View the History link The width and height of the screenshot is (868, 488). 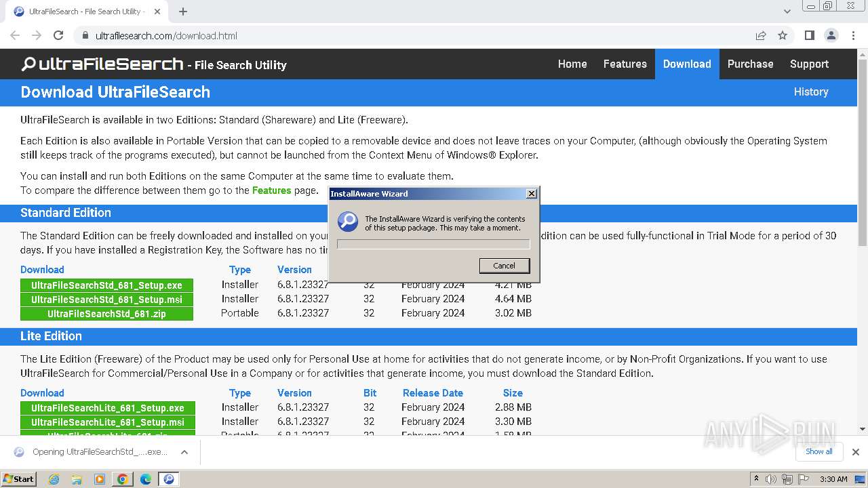coord(811,91)
